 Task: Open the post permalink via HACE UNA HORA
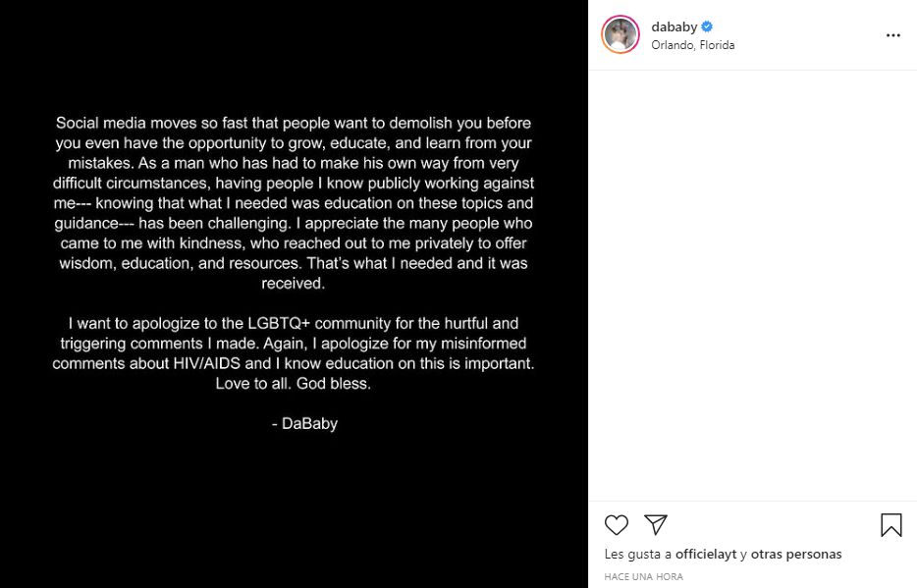pos(643,576)
